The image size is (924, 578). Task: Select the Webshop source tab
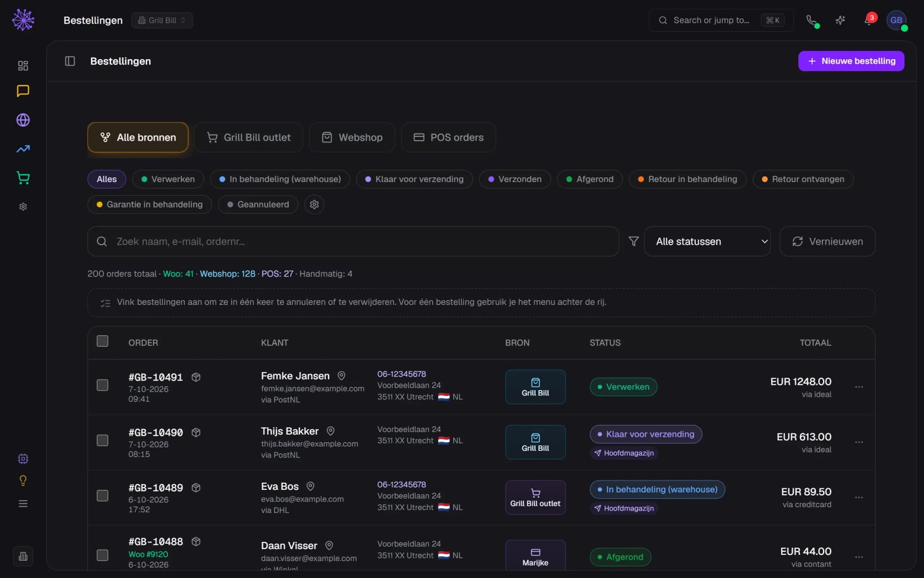click(x=352, y=137)
